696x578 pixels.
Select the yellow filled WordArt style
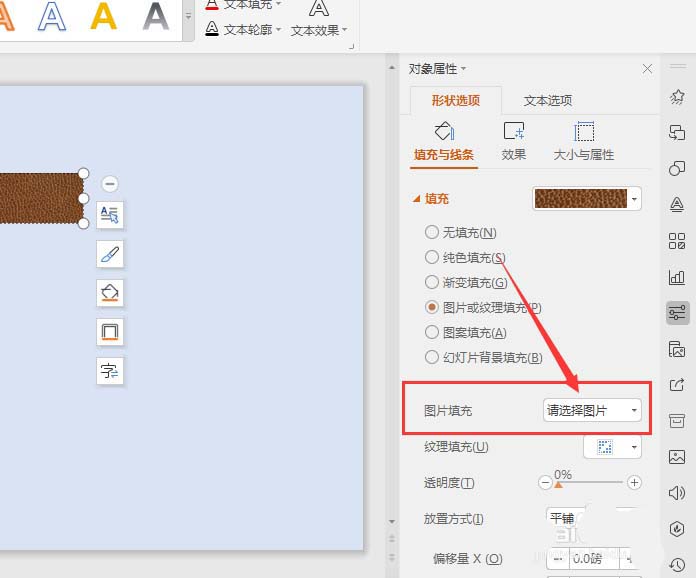(103, 16)
